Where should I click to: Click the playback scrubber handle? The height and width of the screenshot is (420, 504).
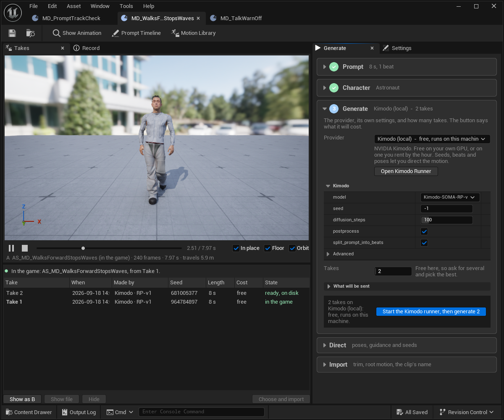[x=83, y=248]
